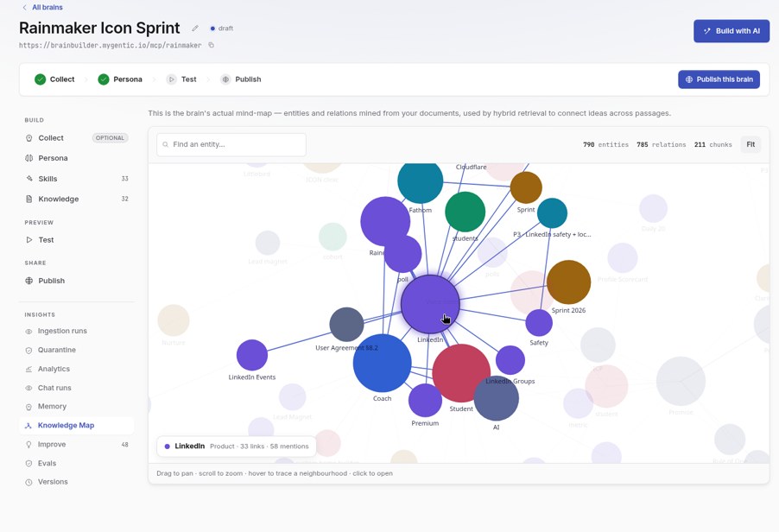
Task: Click the Publish globe icon in sidebar
Action: click(x=28, y=281)
